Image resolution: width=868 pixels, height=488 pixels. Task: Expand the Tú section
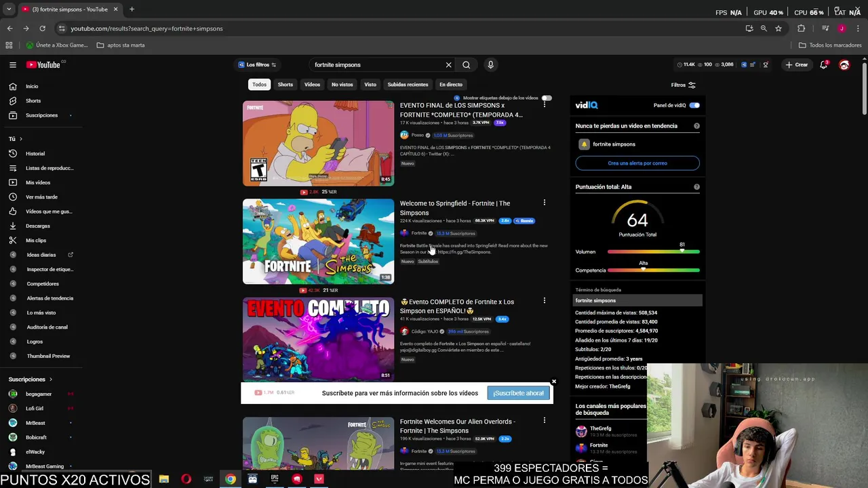16,139
